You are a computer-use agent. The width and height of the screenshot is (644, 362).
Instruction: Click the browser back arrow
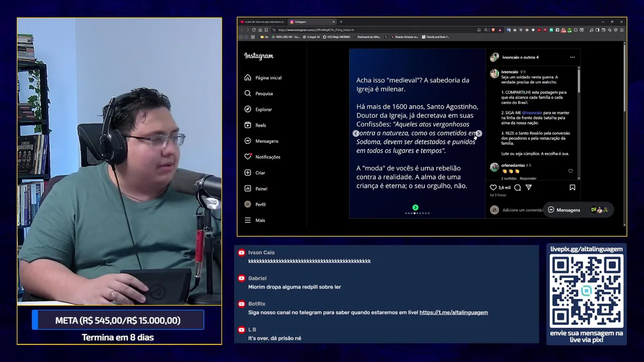point(242,30)
